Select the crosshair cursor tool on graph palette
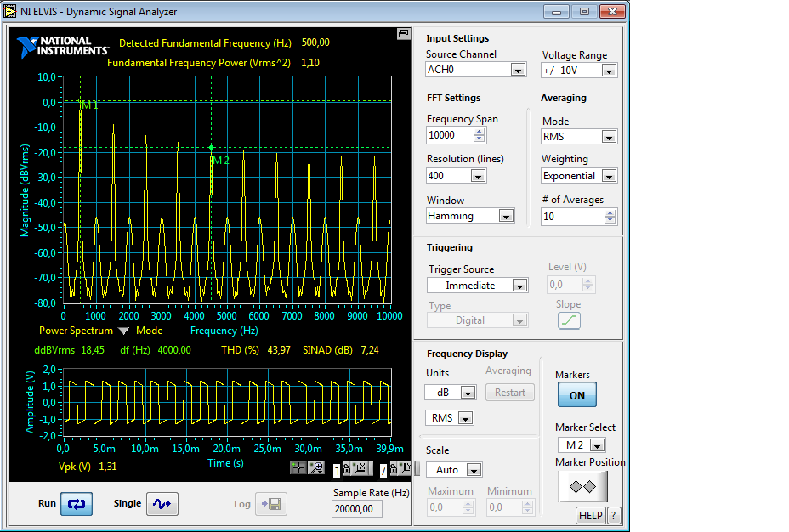Viewport: 789px width, 532px height. click(x=298, y=467)
